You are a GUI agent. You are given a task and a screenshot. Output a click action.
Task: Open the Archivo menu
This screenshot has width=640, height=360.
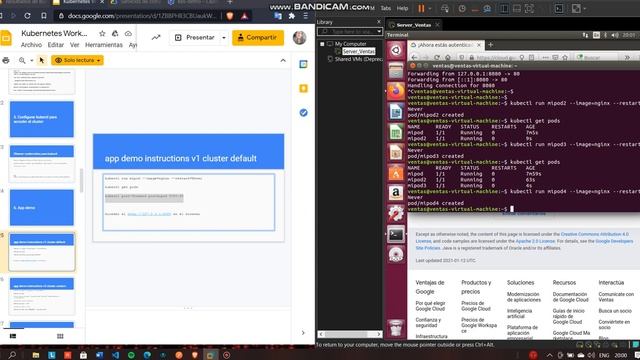point(31,45)
